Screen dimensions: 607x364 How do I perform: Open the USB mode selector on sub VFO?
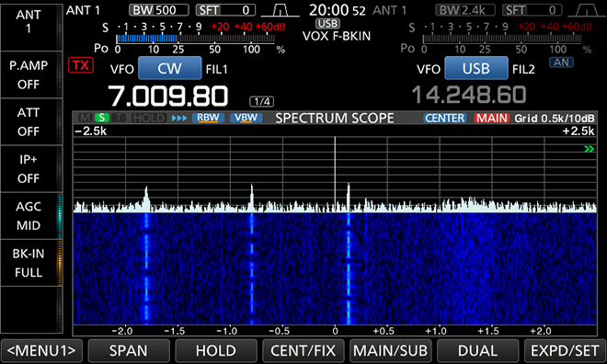click(x=476, y=68)
